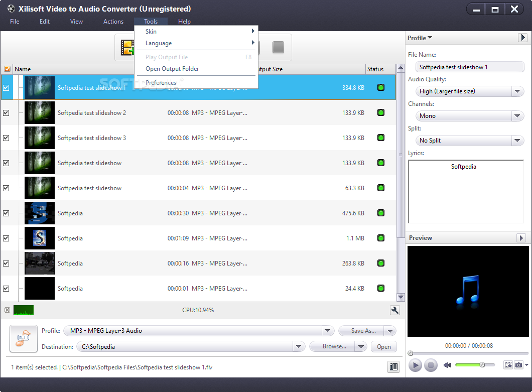Screen dimensions: 532x392
Task: Click green status icon for slideshow 3
Action: (x=381, y=138)
